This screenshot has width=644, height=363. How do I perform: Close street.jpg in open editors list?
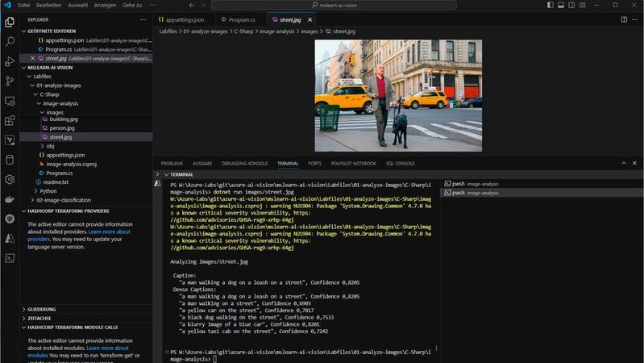click(32, 58)
